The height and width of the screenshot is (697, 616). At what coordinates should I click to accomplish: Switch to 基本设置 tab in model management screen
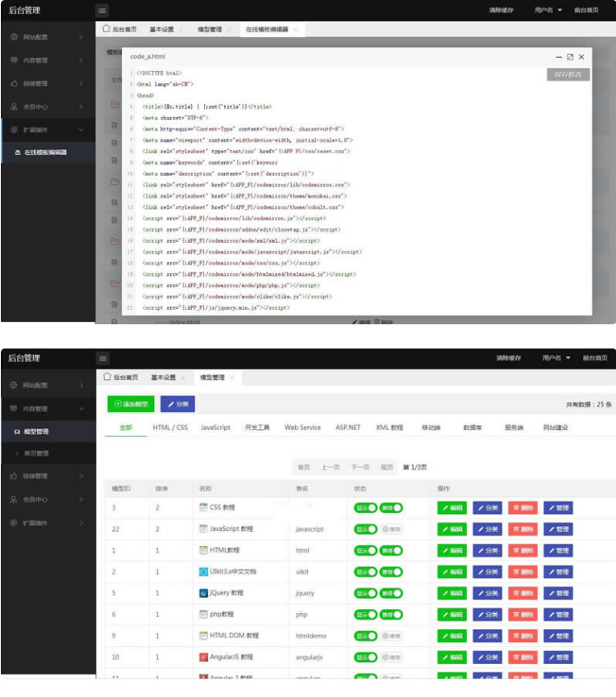[164, 378]
